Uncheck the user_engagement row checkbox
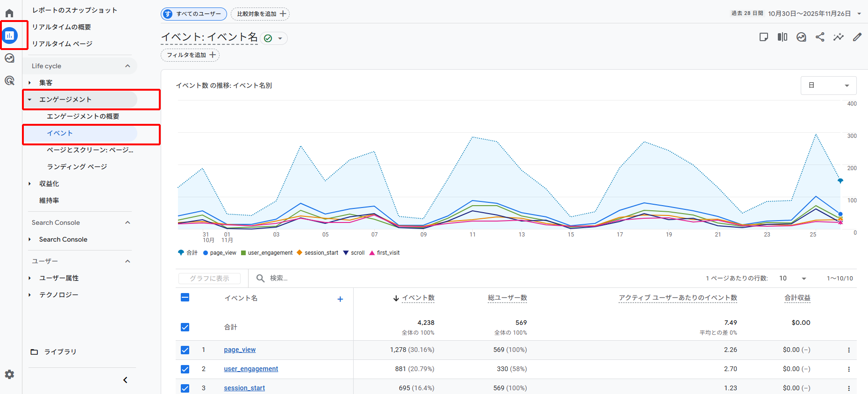868x394 pixels. 185,369
